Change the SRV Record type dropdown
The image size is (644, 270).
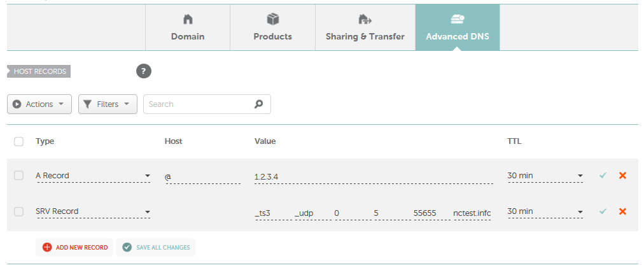coord(93,212)
